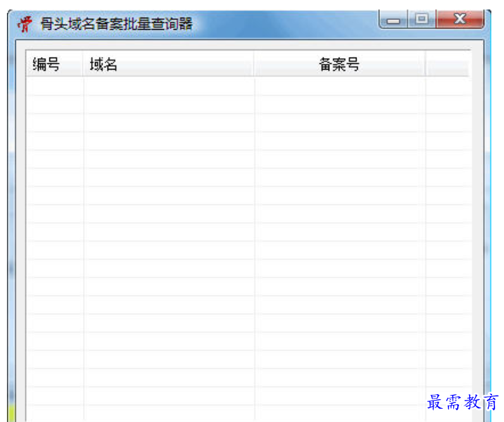Minimize the 骨头域名备案批量查询器 window

[x=393, y=19]
